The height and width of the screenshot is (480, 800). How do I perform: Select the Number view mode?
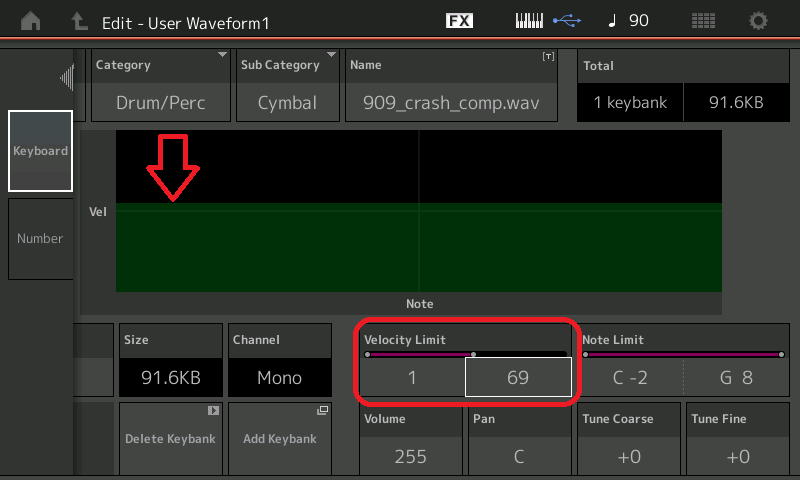click(40, 239)
